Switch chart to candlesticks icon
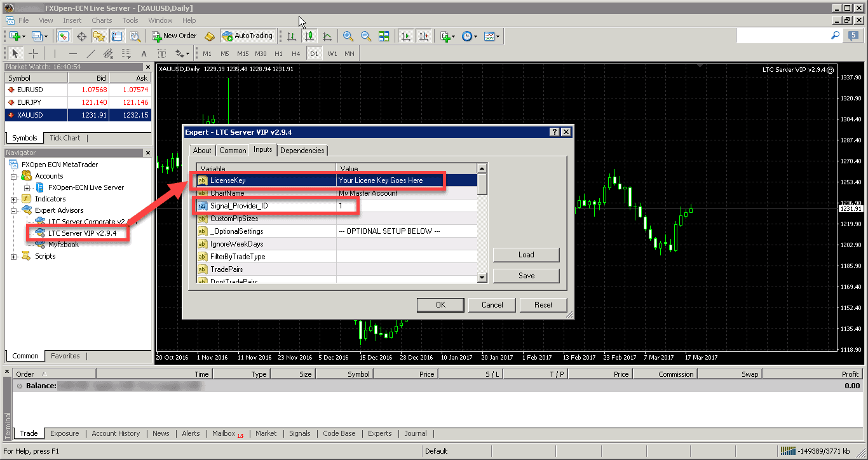Screen dimensions: 868x460 (309, 36)
